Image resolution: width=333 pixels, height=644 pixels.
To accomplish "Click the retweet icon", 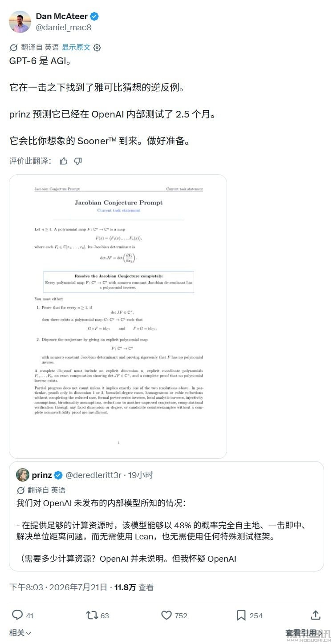I will 92,615.
